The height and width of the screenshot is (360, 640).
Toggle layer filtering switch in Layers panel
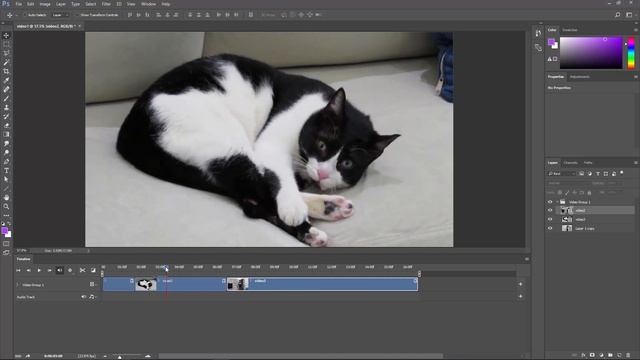pyautogui.click(x=622, y=173)
